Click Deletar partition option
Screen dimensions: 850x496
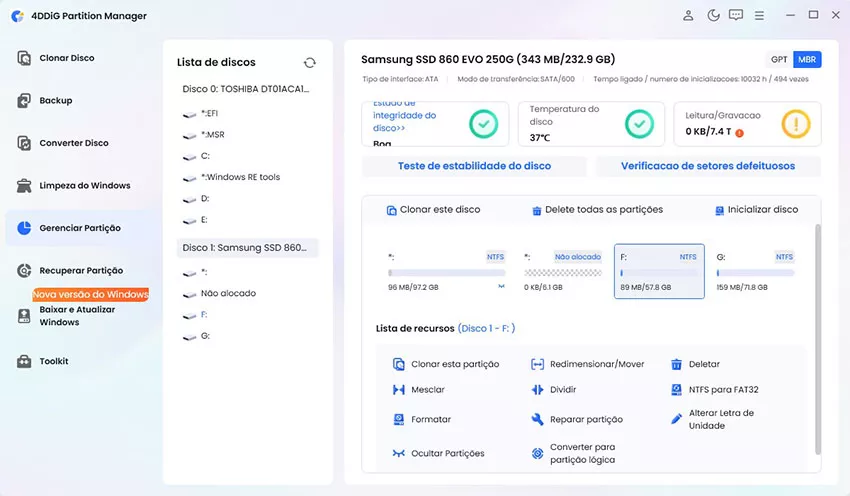[x=696, y=364]
